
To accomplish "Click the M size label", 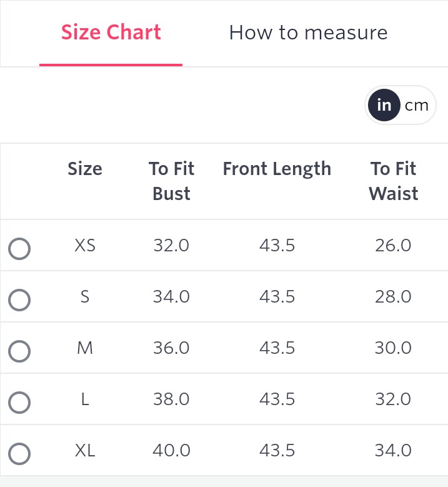I will coord(85,348).
